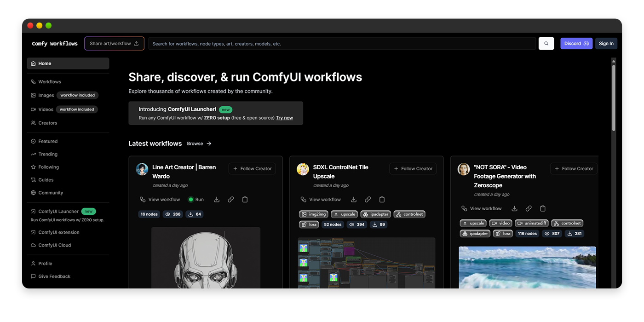The width and height of the screenshot is (644, 322).
Task: Click the Try now link
Action: [x=284, y=118]
